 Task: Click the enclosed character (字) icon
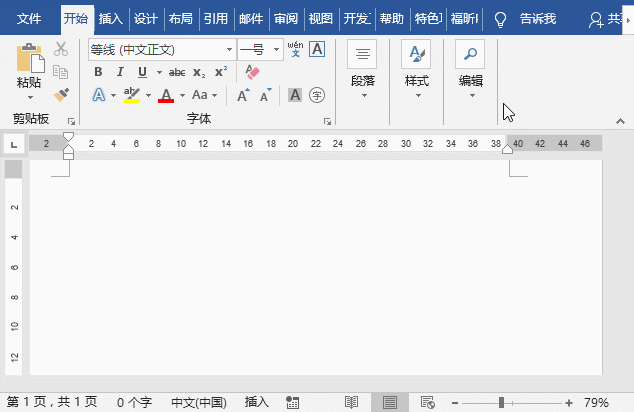317,95
